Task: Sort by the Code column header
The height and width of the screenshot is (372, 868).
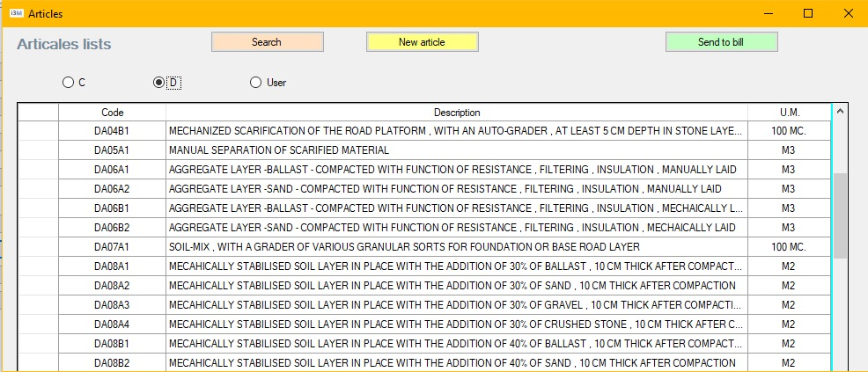Action: pos(112,113)
